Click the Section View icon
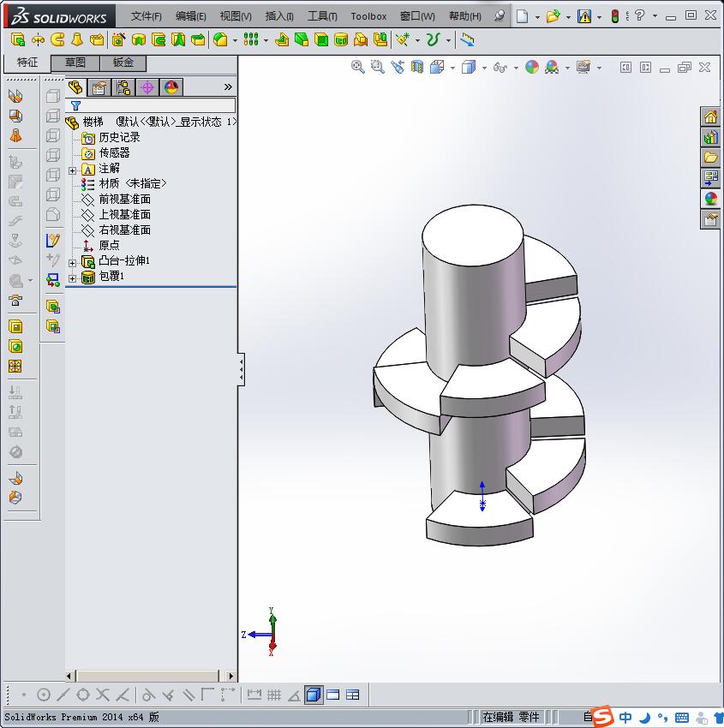The width and height of the screenshot is (724, 728). (x=417, y=68)
